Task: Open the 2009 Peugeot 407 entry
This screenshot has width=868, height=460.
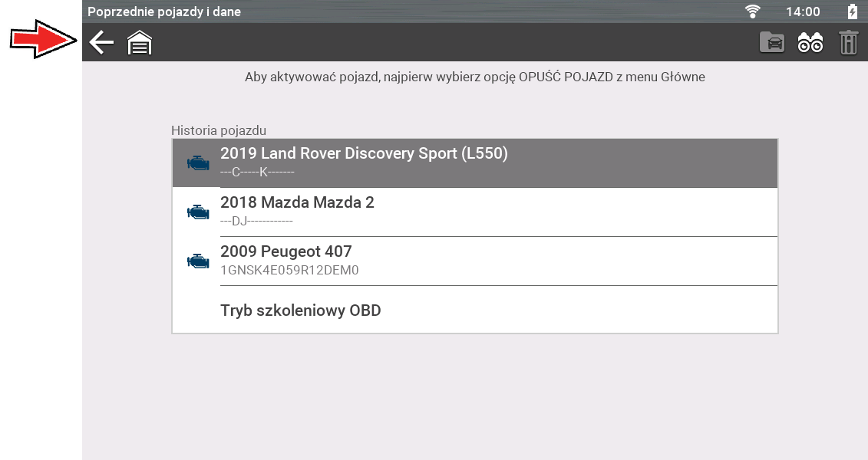Action: click(x=285, y=251)
